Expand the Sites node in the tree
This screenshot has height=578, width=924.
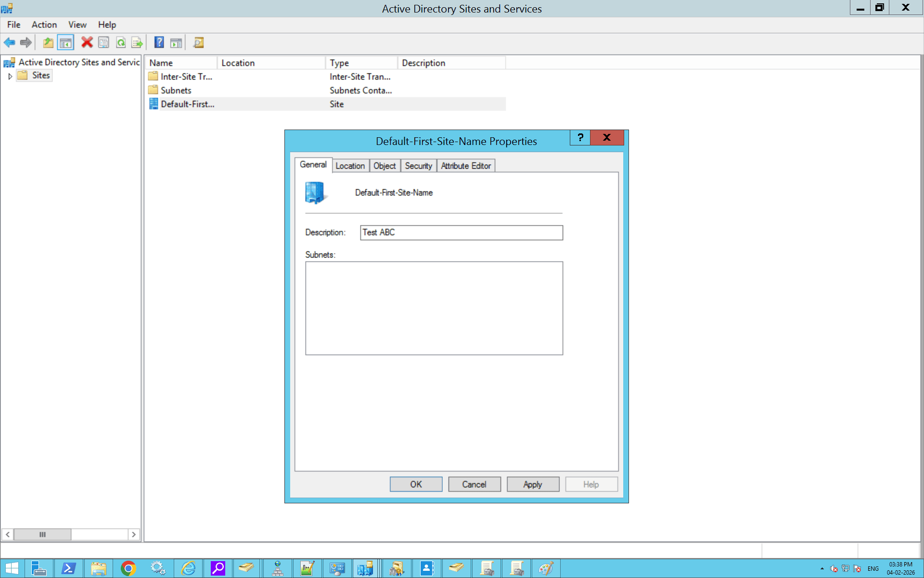pos(10,76)
